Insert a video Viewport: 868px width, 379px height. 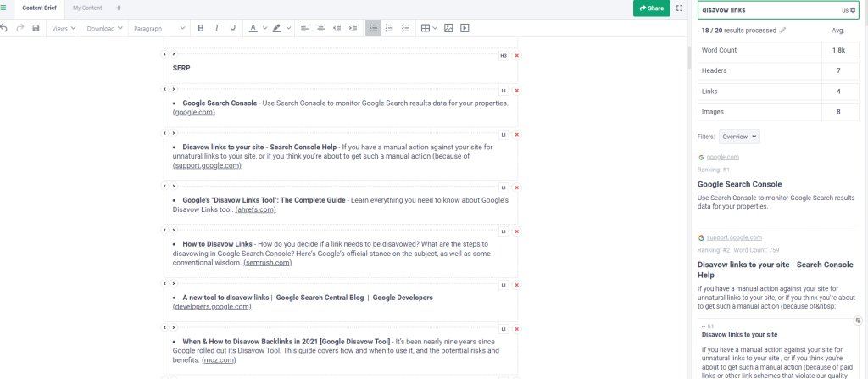(x=465, y=28)
